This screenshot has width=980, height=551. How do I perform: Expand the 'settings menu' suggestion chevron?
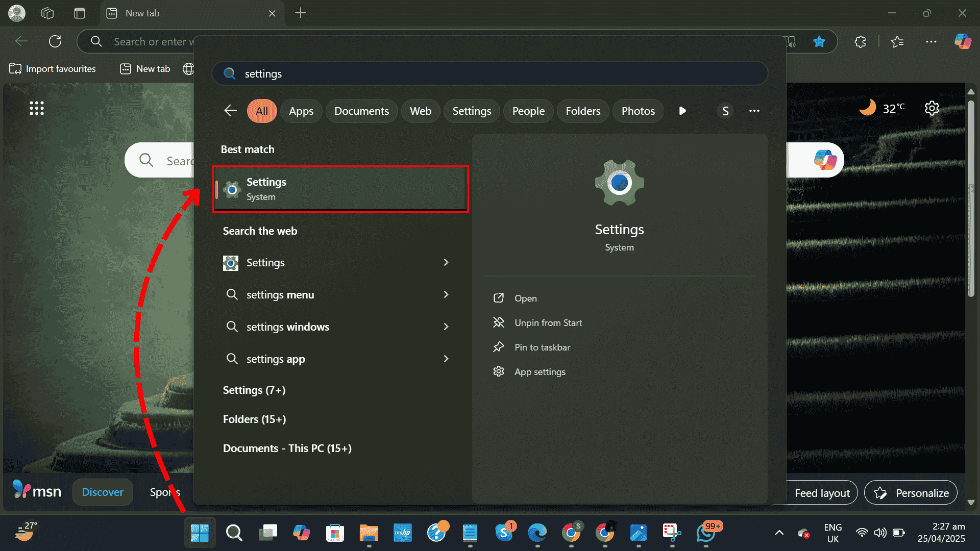pyautogui.click(x=446, y=294)
